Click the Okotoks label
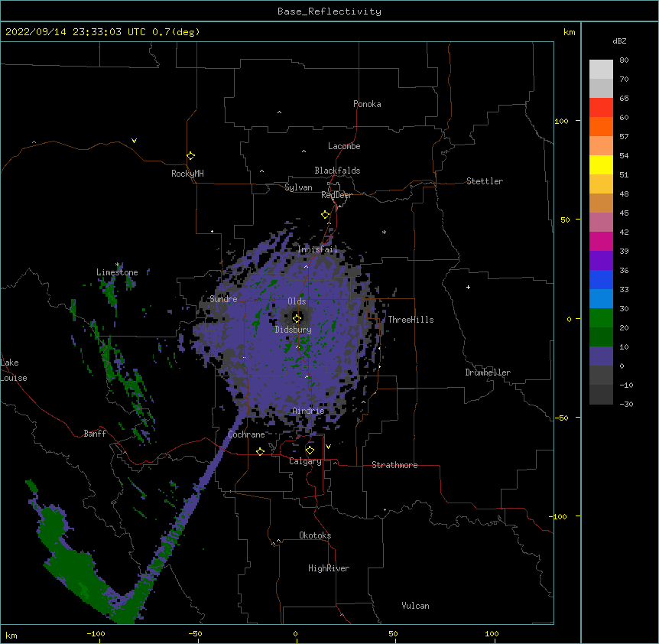The height and width of the screenshot is (644, 659). [x=315, y=535]
